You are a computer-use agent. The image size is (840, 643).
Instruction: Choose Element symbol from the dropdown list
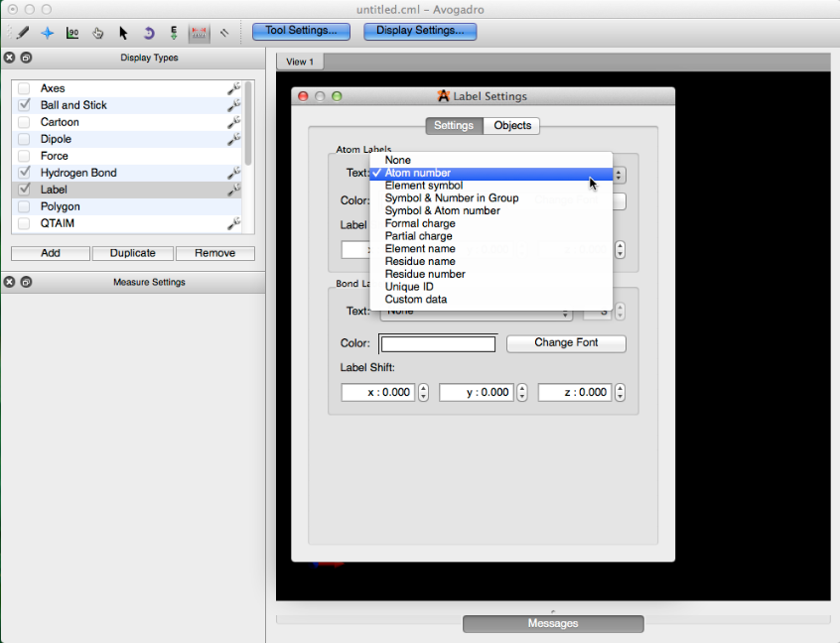[x=423, y=186]
